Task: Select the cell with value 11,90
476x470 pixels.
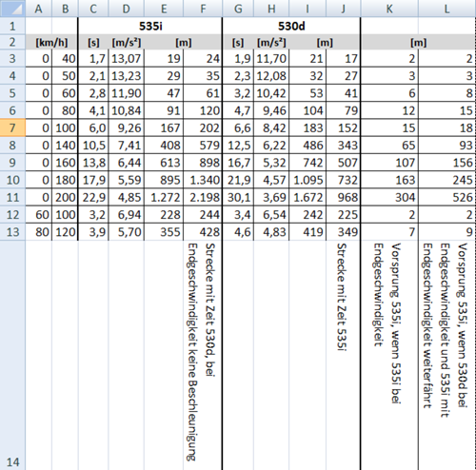Action: (x=126, y=93)
